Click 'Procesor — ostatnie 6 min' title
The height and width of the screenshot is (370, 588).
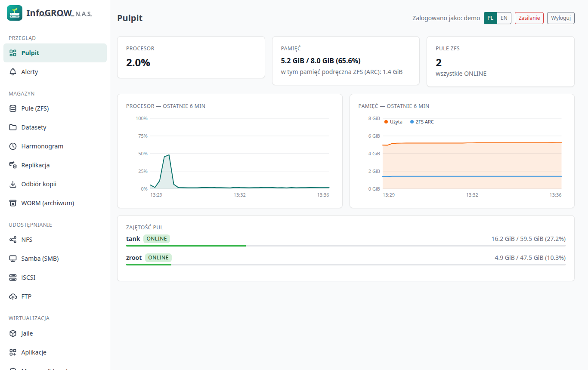coord(166,106)
